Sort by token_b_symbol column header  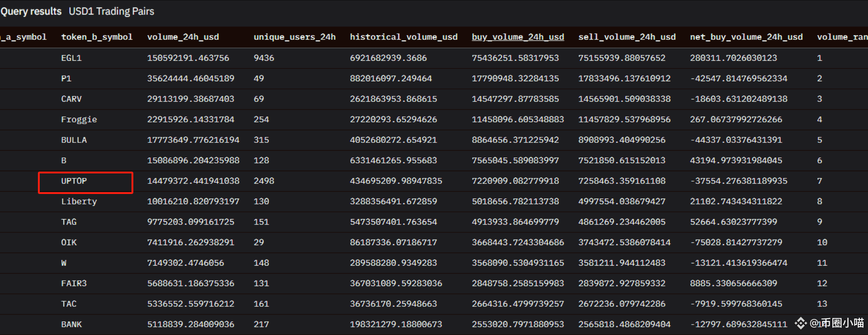coord(97,37)
